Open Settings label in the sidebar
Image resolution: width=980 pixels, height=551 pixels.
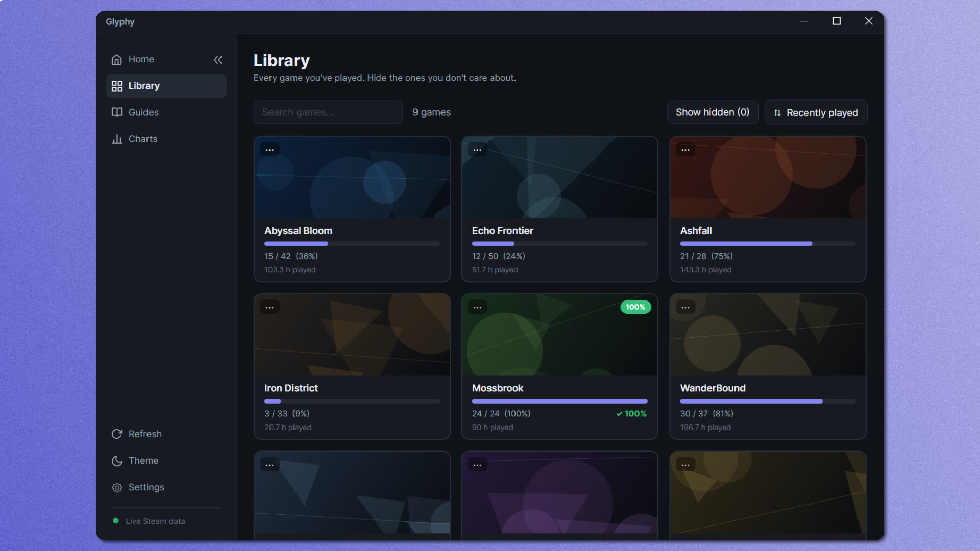pyautogui.click(x=146, y=487)
